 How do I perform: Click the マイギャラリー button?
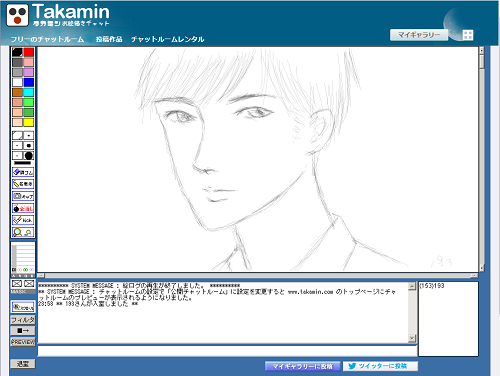[419, 35]
